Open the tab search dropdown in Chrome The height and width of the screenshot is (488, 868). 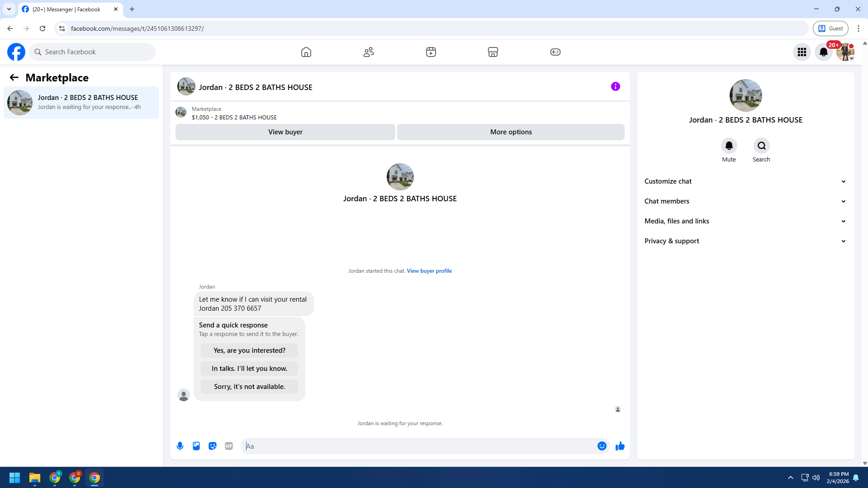click(x=9, y=9)
